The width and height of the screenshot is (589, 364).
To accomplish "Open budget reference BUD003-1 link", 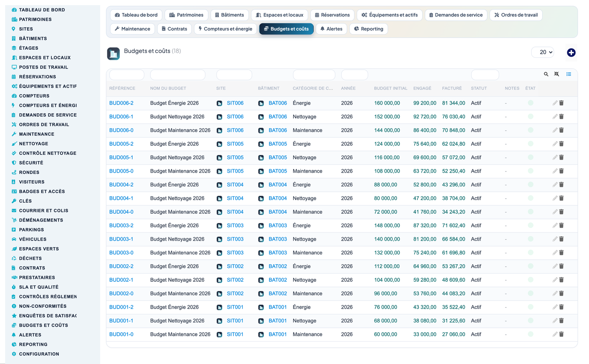I will tap(121, 239).
